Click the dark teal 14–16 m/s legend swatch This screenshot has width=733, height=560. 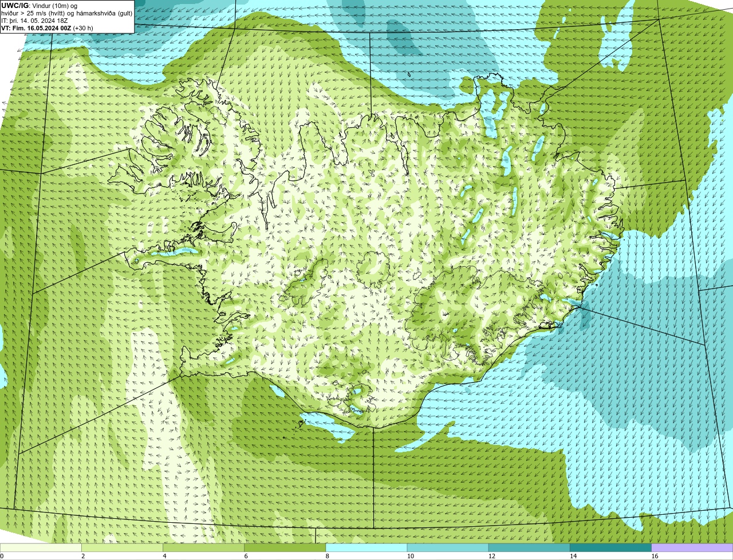point(610,548)
